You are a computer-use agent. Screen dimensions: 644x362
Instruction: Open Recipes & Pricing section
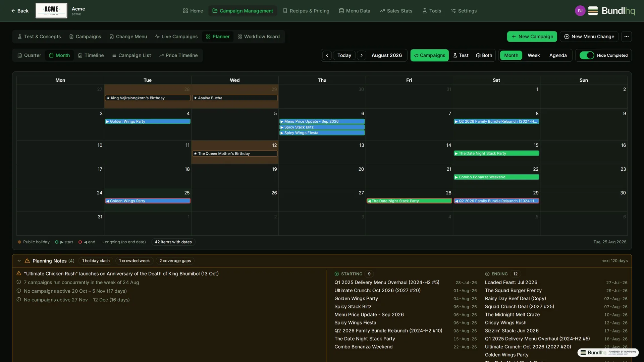point(306,11)
